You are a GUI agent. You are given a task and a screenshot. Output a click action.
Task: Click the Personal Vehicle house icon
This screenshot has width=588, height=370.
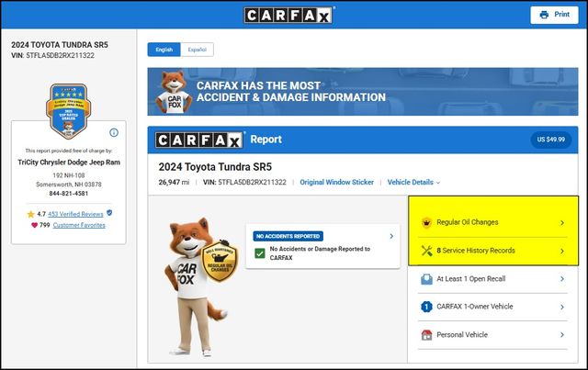[x=426, y=335]
